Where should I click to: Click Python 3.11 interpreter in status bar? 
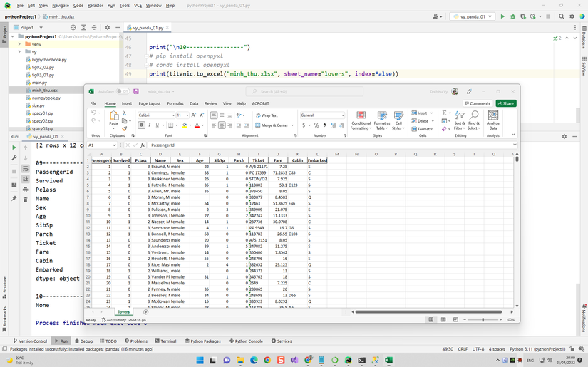[537, 349]
